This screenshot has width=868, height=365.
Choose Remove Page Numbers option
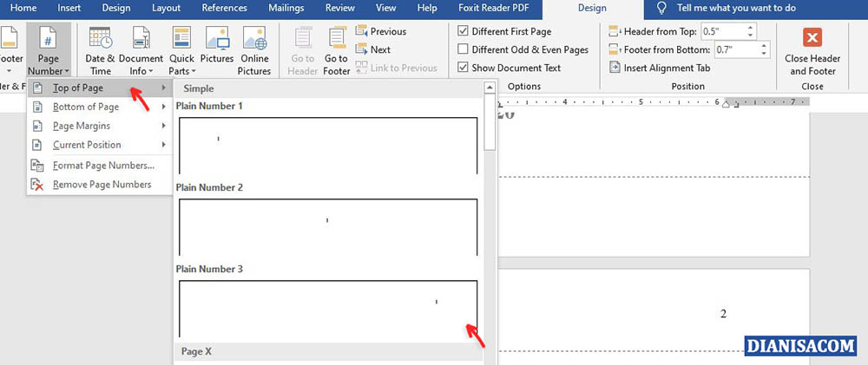[x=101, y=184]
